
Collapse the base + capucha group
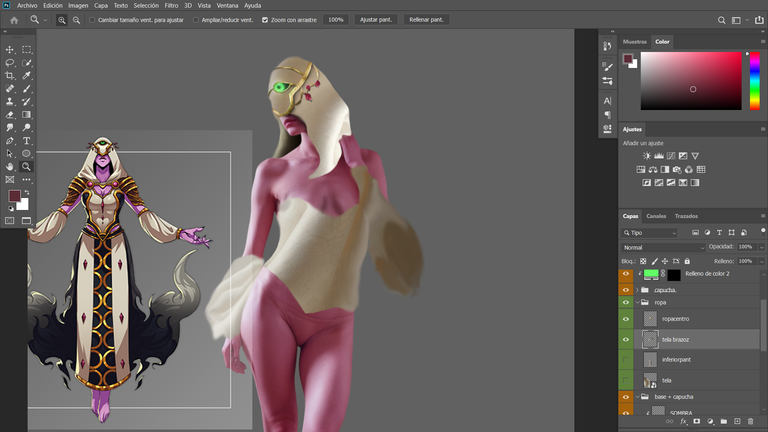point(637,397)
